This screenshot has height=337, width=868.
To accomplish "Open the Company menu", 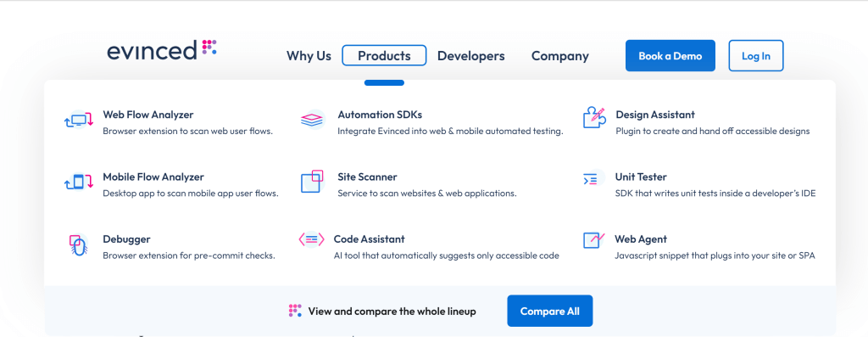I will coord(560,56).
